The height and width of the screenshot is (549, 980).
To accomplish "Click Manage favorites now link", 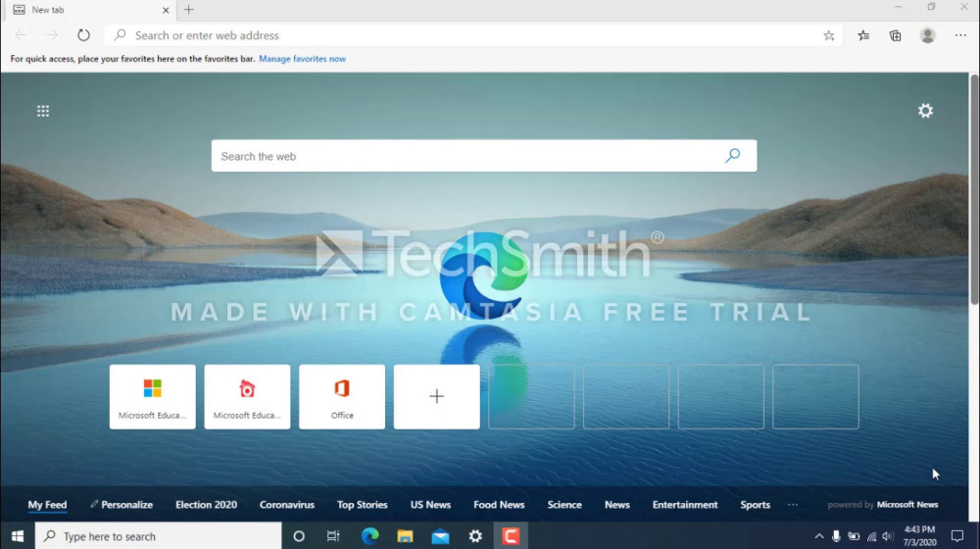I will point(303,59).
